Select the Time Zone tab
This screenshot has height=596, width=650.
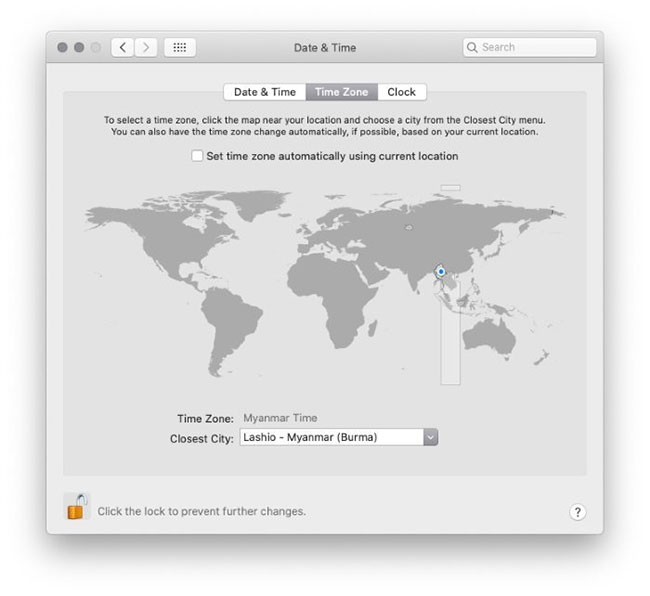coord(342,92)
